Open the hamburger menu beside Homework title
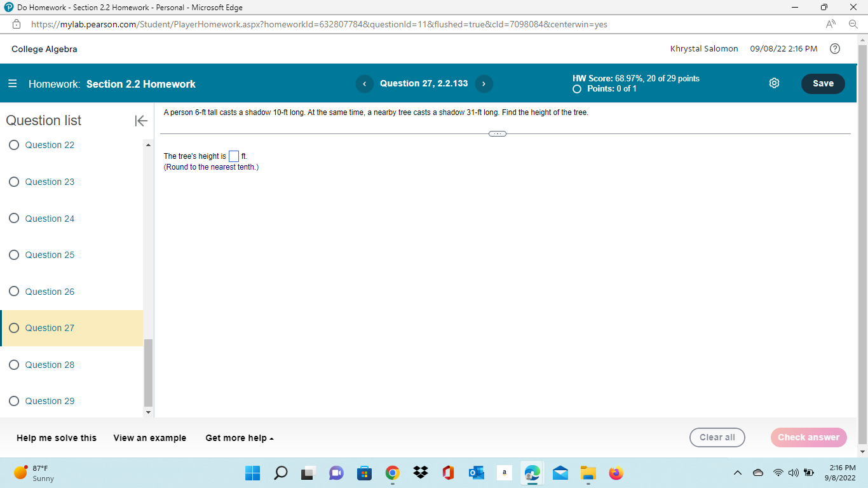 tap(13, 84)
